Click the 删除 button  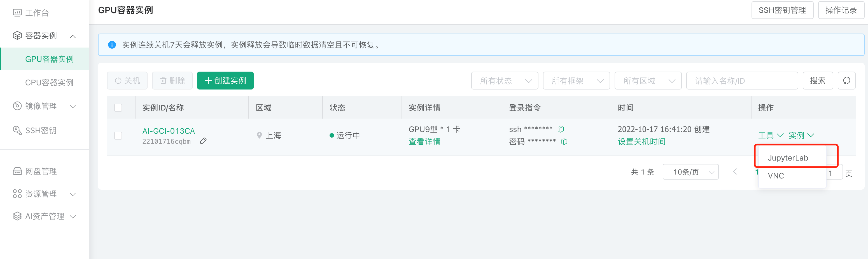(172, 81)
